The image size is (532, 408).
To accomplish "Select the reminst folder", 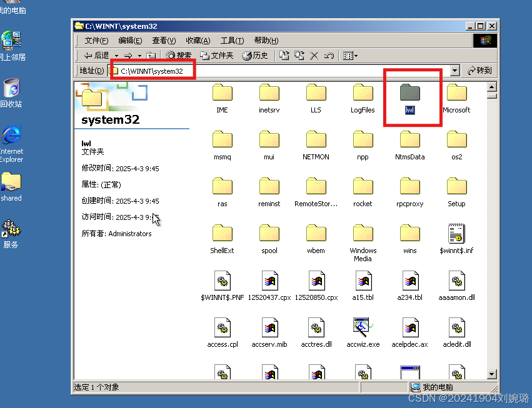I will (x=269, y=192).
